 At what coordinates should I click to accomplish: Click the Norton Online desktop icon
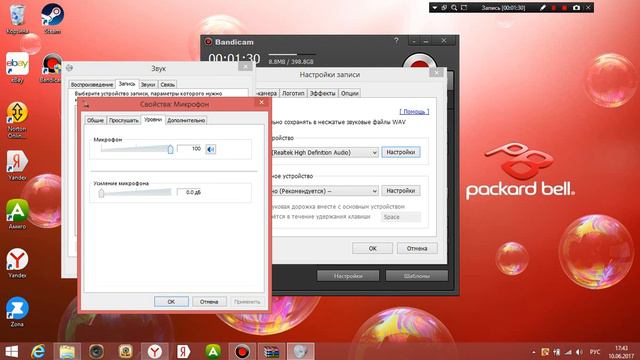(17, 120)
